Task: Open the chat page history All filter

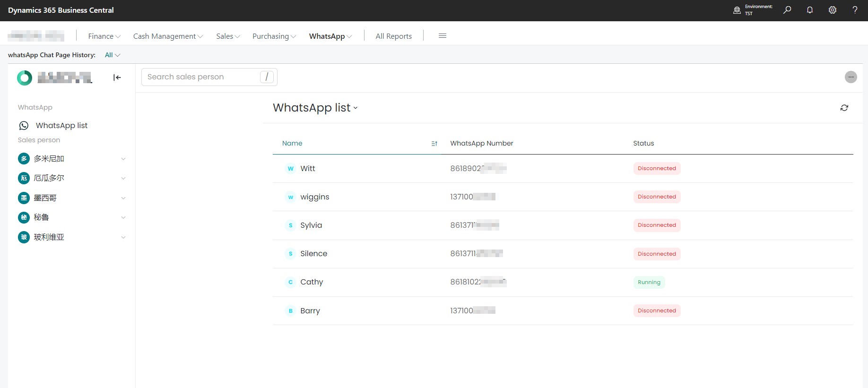Action: [x=113, y=55]
